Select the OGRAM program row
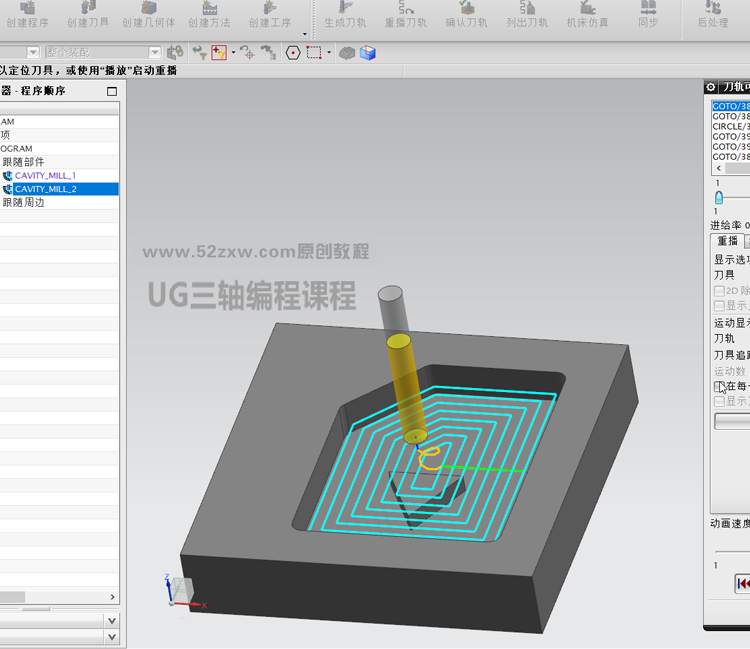750x649 pixels. [59, 149]
